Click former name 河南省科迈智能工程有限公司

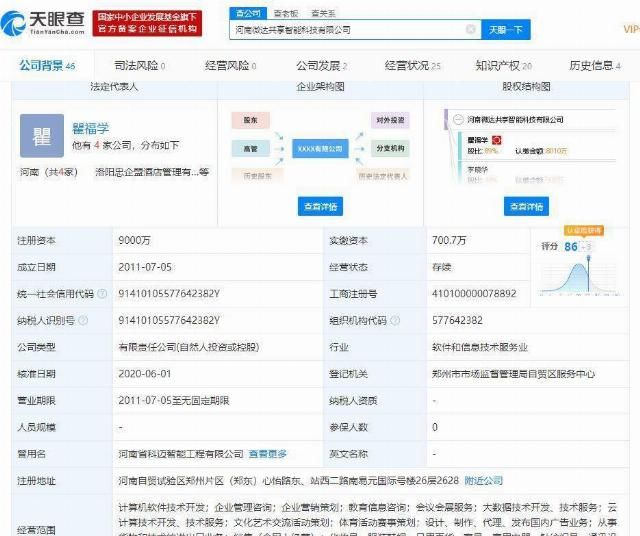(x=181, y=454)
